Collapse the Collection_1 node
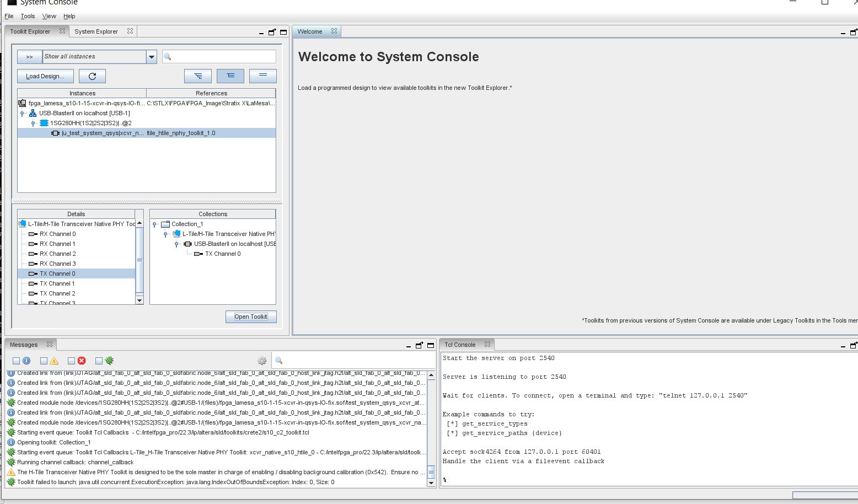858x504 pixels. click(x=154, y=224)
